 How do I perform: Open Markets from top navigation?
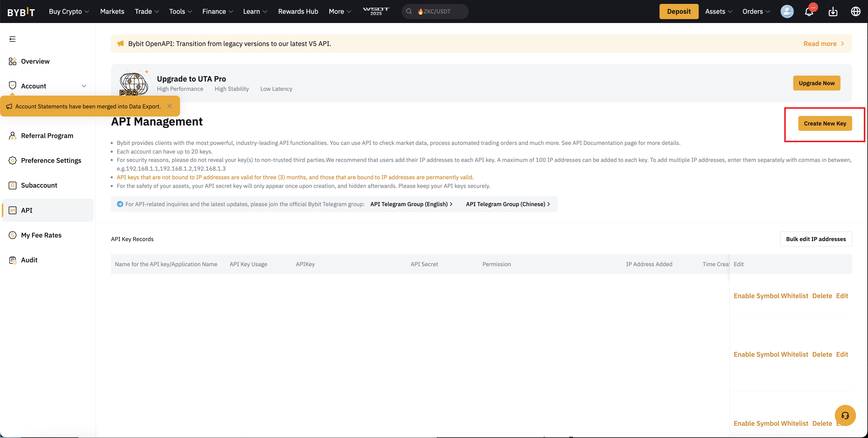click(x=112, y=11)
